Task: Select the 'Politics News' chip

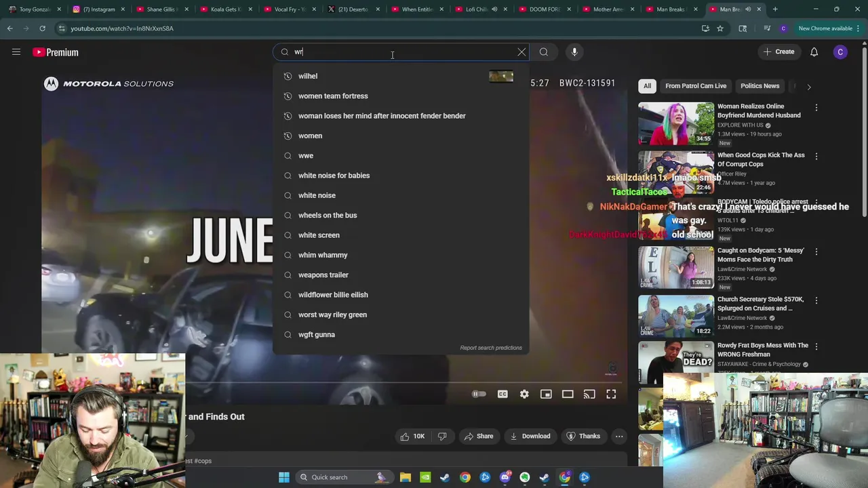Action: [759, 86]
